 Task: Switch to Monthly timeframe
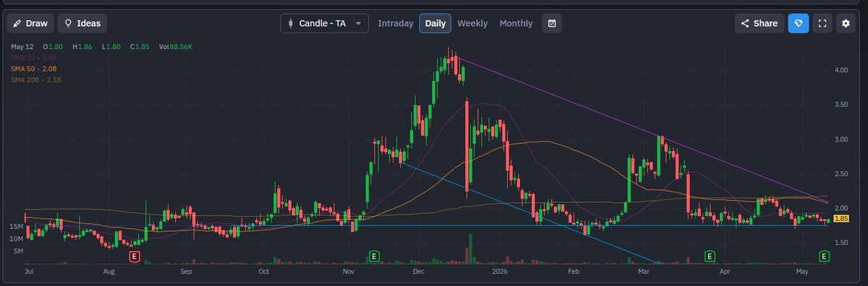click(516, 23)
